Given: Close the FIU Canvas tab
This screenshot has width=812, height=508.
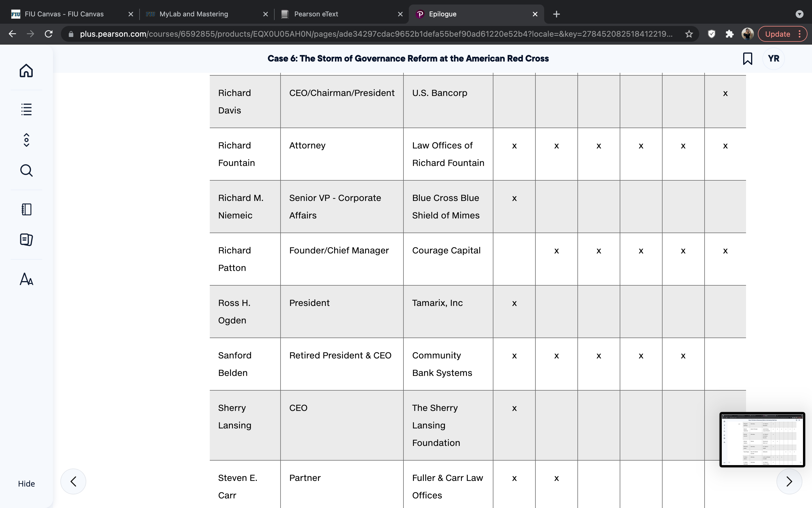Looking at the screenshot, I should pos(131,14).
